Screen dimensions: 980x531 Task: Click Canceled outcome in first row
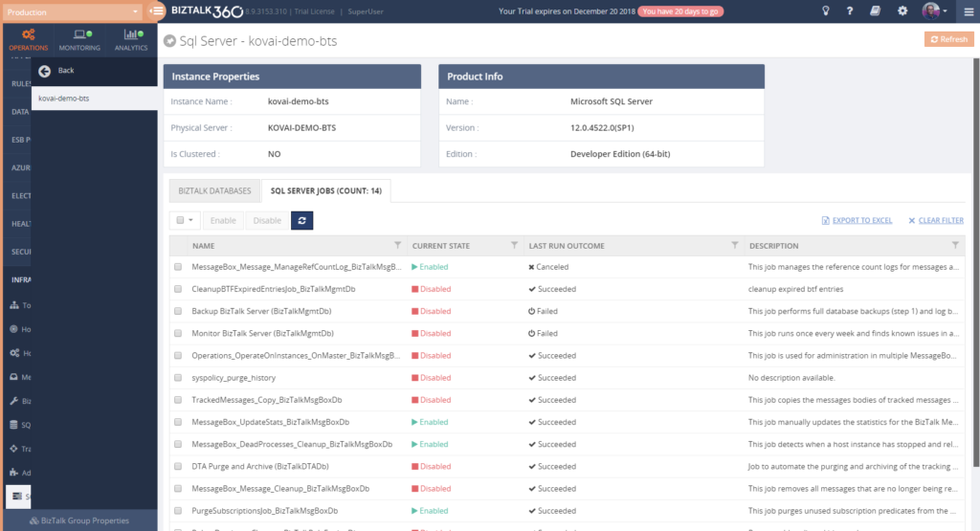pyautogui.click(x=548, y=267)
